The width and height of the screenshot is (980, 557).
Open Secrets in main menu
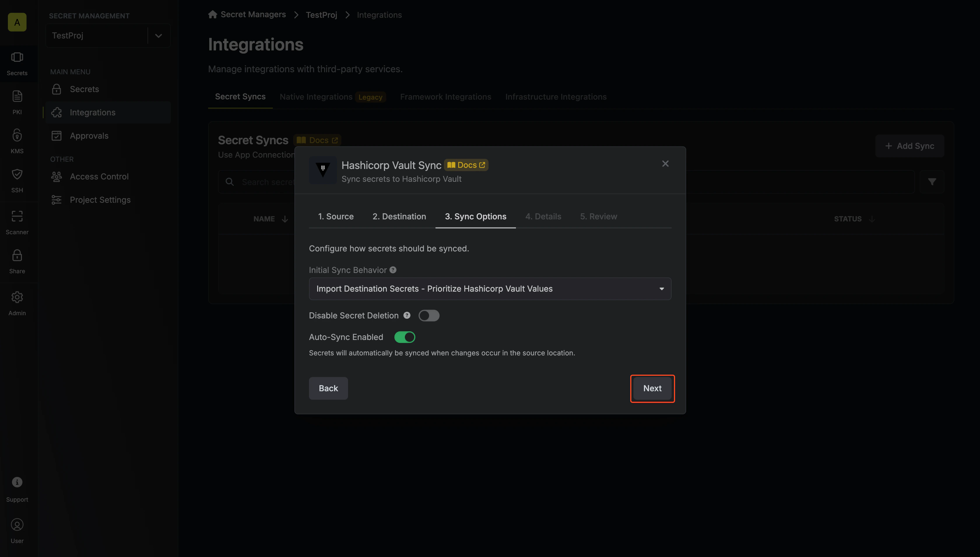click(108, 89)
